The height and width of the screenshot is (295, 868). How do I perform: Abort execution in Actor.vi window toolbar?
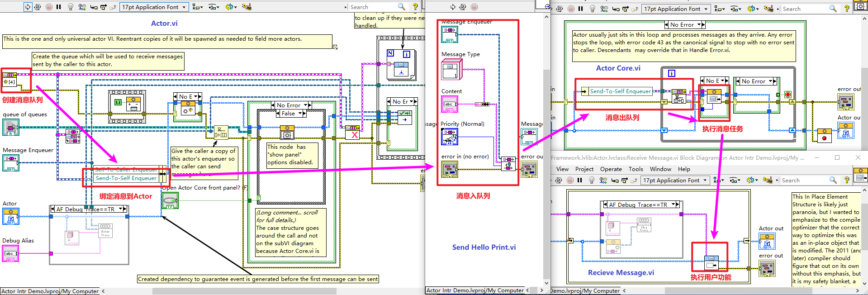49,7
